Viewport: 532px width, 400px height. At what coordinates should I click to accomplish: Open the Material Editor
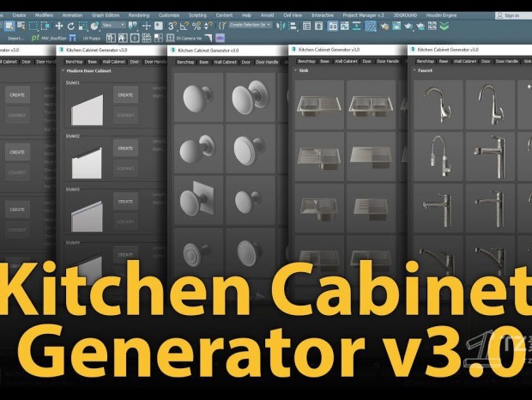coord(371,26)
